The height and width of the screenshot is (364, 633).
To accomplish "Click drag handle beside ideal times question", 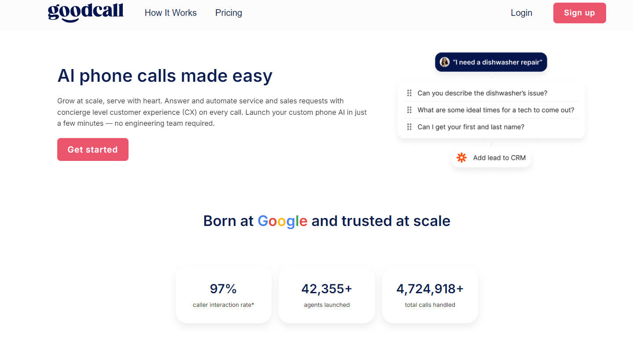I will point(409,110).
